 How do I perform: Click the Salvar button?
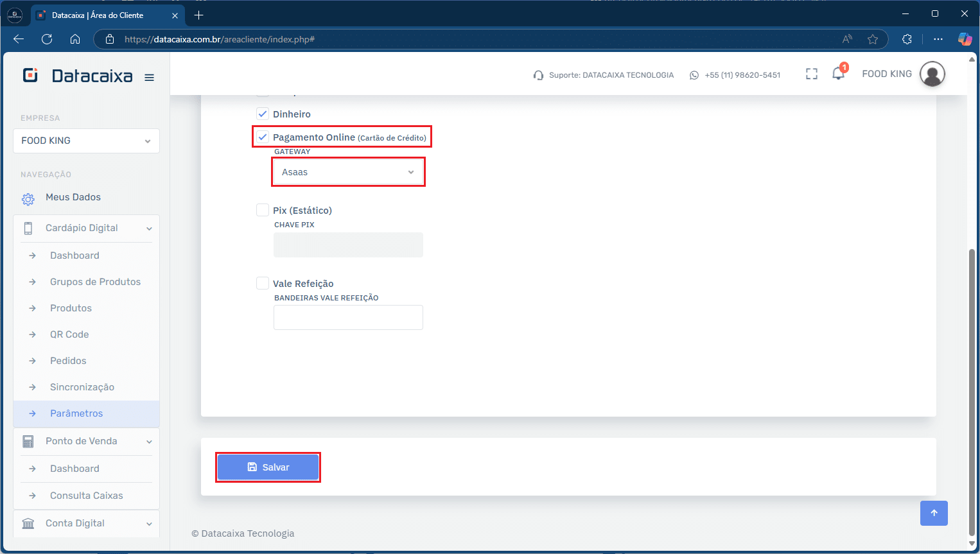[268, 467]
